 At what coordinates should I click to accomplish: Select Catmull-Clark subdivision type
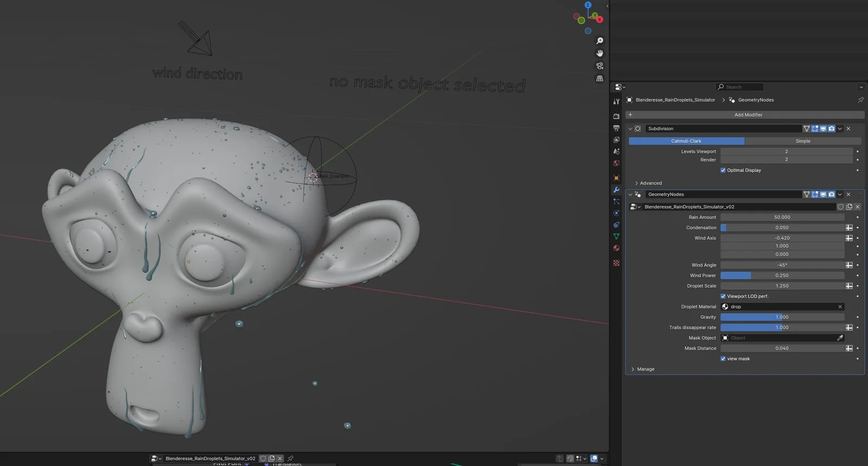coord(686,141)
